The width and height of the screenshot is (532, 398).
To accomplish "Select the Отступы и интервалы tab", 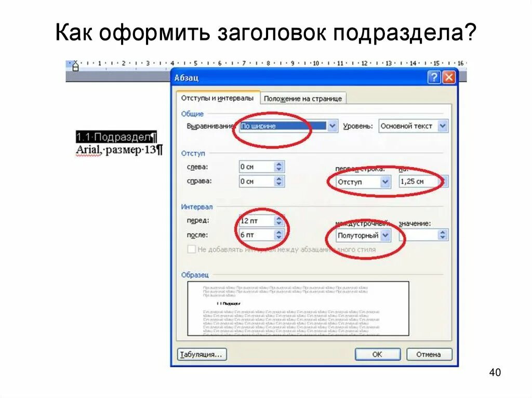I will tap(218, 98).
